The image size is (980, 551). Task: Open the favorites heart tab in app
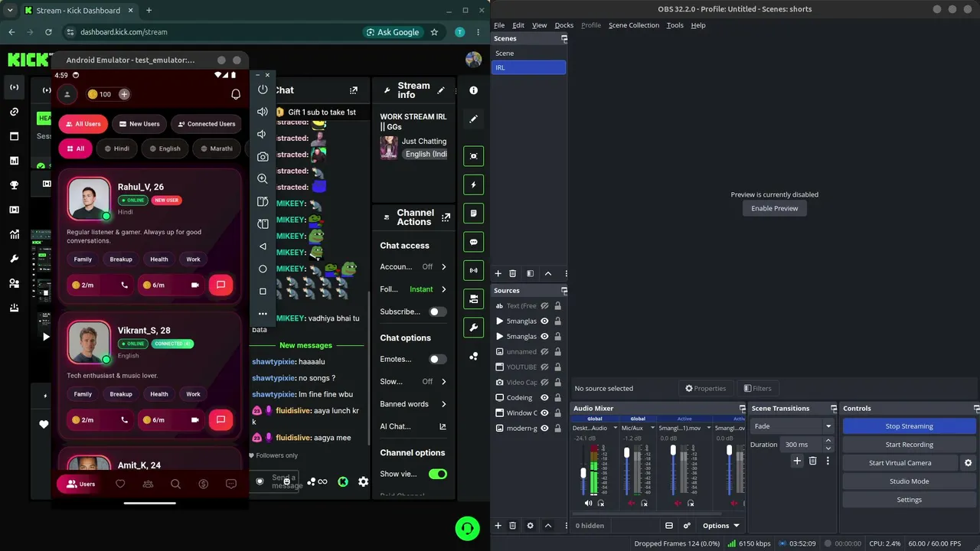120,484
